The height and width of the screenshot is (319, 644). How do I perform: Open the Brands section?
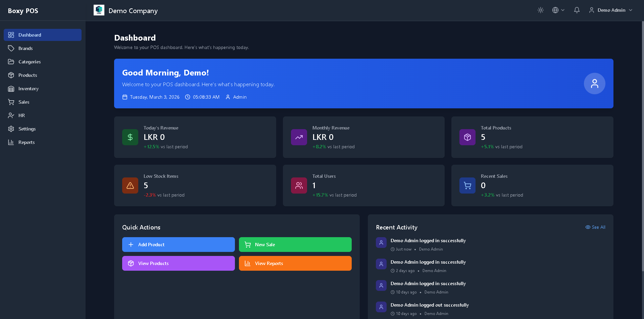pos(43,48)
